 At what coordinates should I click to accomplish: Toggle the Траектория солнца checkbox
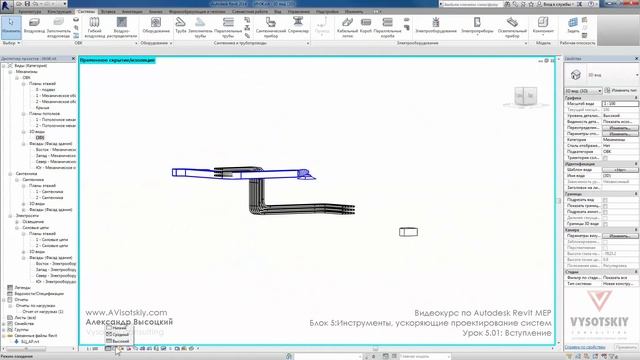tap(605, 158)
